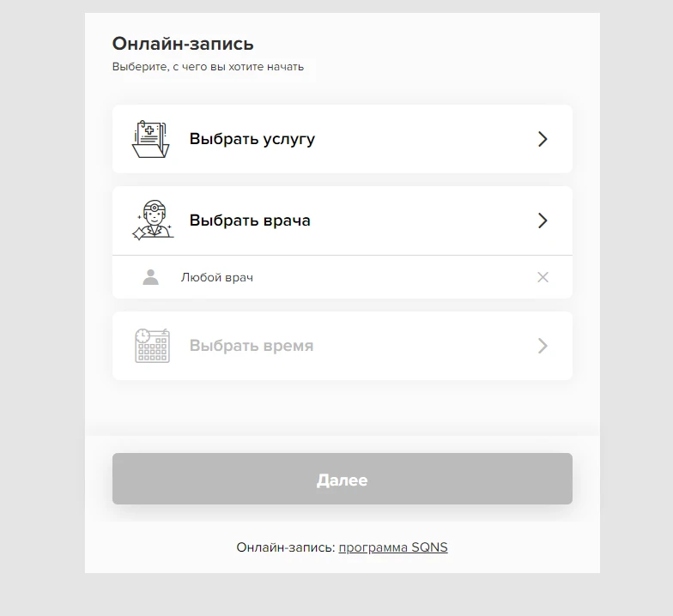Screen dimensions: 673x616
Task: Click the 'Далее' button
Action: click(343, 479)
